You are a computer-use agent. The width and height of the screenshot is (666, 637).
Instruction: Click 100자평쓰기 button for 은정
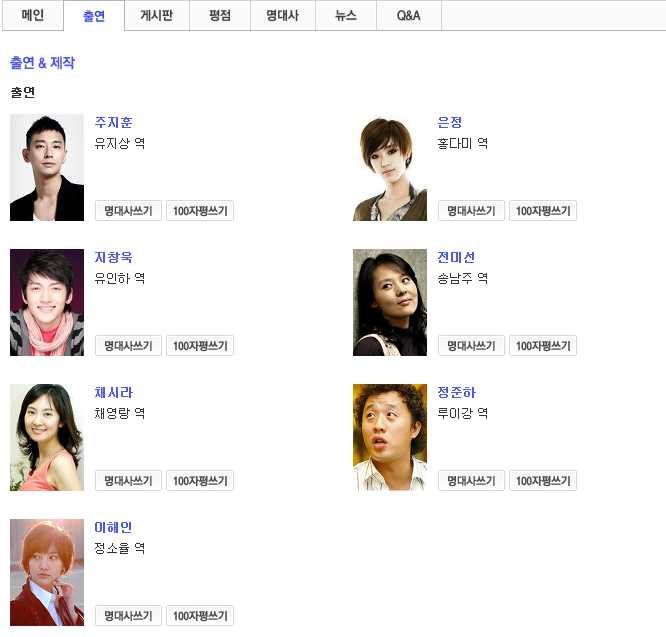tap(543, 211)
